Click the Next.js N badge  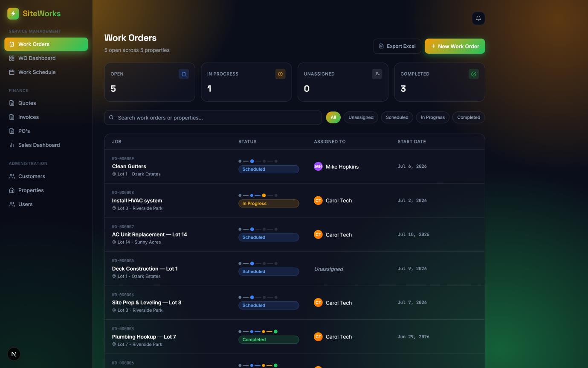click(14, 354)
